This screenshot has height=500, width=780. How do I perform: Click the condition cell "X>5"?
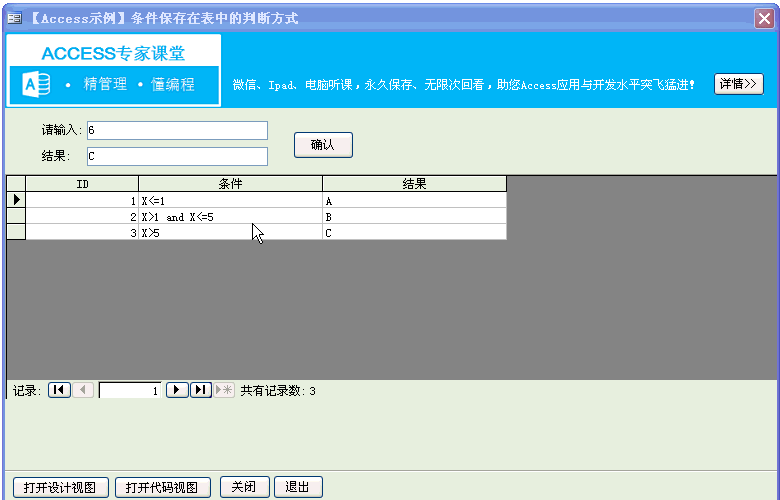pos(230,232)
